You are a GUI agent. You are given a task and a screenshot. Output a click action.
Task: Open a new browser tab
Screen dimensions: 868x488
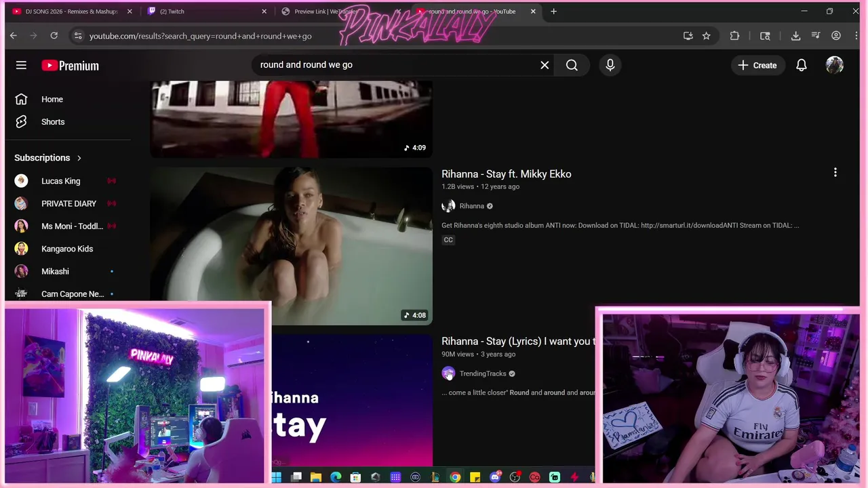(553, 12)
